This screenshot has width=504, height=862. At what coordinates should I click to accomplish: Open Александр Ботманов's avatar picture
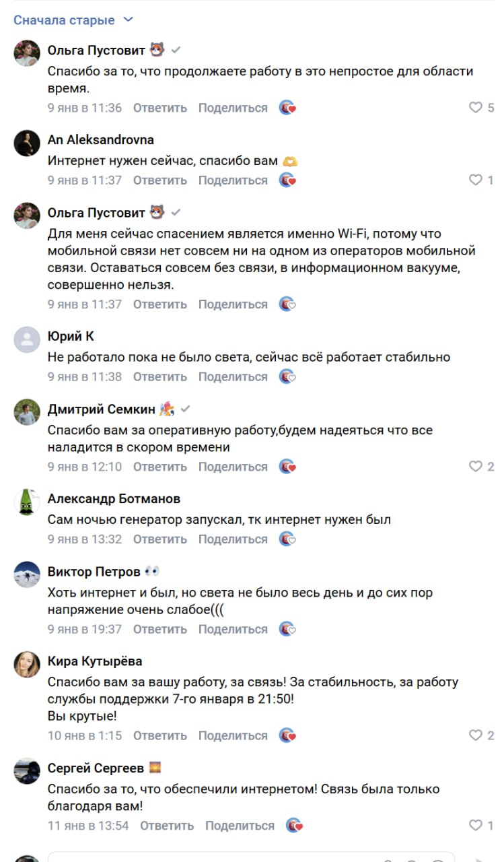pyautogui.click(x=27, y=502)
